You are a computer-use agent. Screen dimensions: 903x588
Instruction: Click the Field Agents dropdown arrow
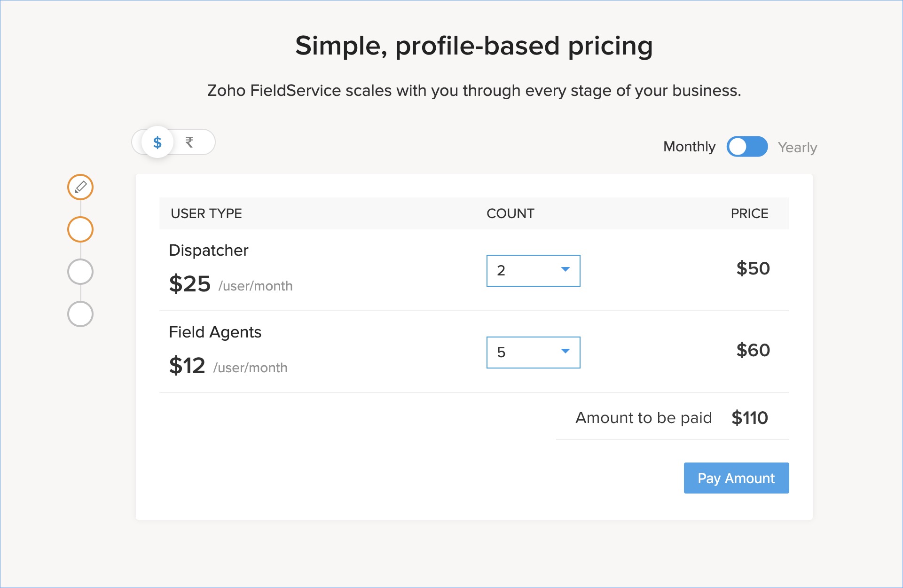(x=565, y=351)
